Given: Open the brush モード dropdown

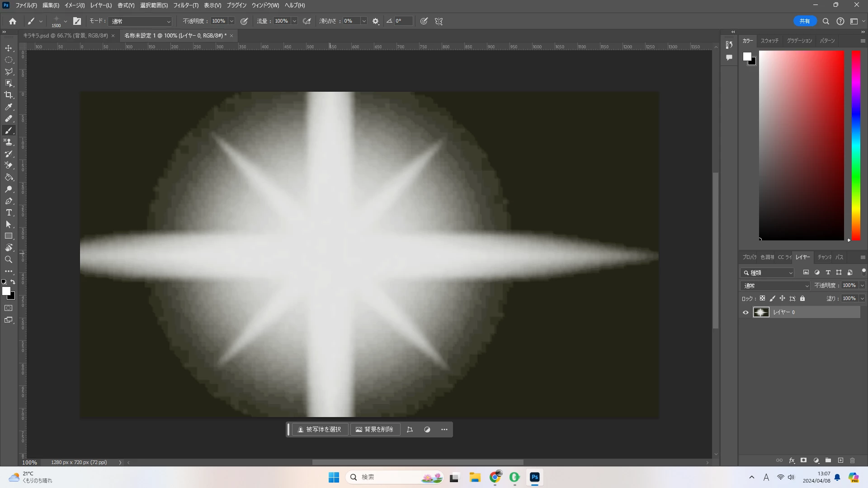Looking at the screenshot, I should tap(140, 21).
